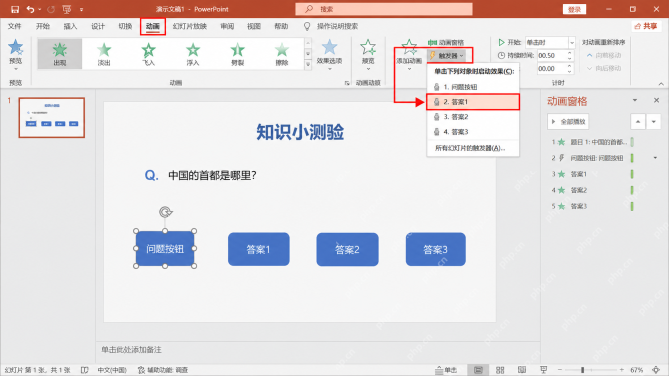Click 向后移动 to reorder the animation later
Viewport: 669px width, 376px height.
tap(604, 68)
